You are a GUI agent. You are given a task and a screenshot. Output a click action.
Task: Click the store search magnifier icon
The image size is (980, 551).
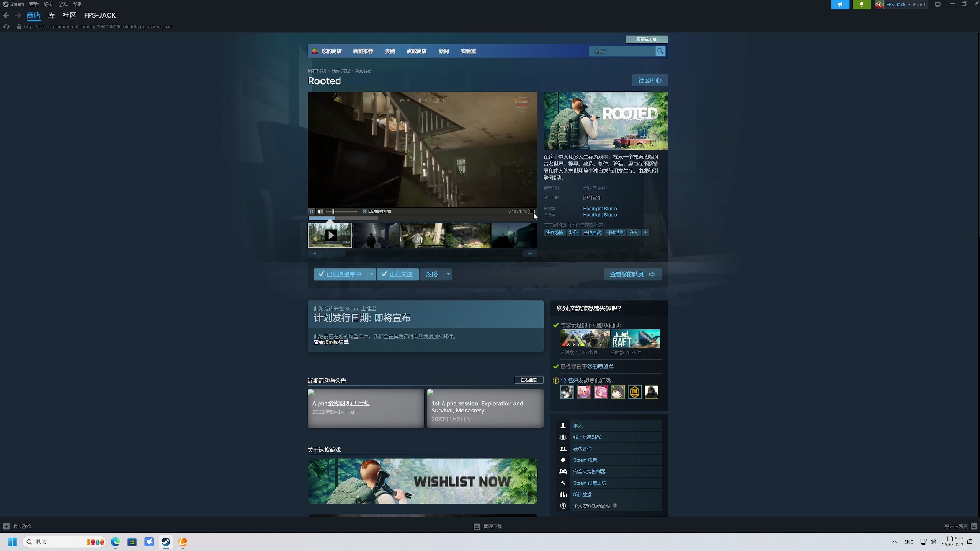click(x=660, y=51)
